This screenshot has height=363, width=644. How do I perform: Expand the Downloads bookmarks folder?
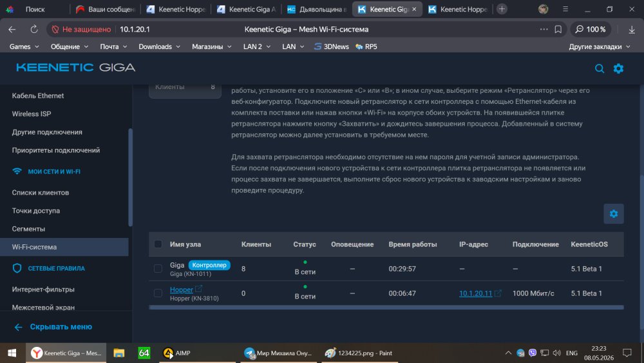(159, 47)
